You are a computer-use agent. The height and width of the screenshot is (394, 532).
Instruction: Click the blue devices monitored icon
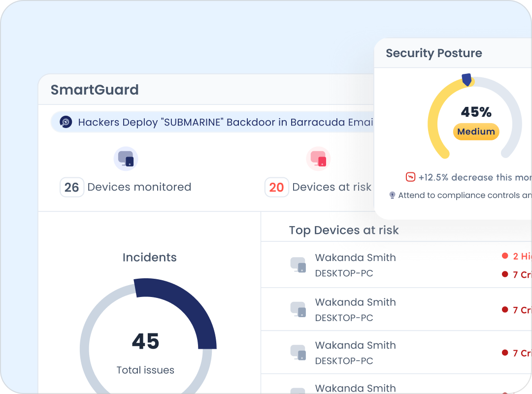pyautogui.click(x=126, y=159)
